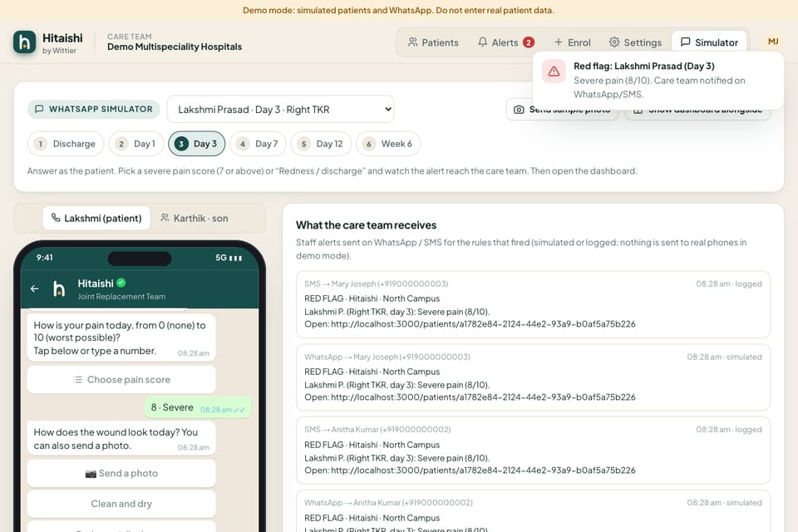Screen dimensions: 798x532
Task: Open link in SMS to Anitha Kumar
Action: [x=483, y=471]
